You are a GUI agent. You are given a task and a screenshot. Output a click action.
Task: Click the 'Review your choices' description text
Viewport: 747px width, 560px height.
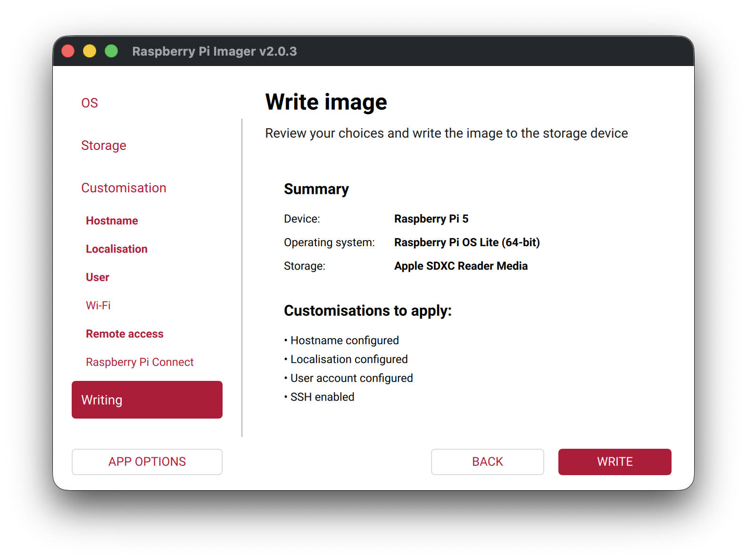coord(447,133)
